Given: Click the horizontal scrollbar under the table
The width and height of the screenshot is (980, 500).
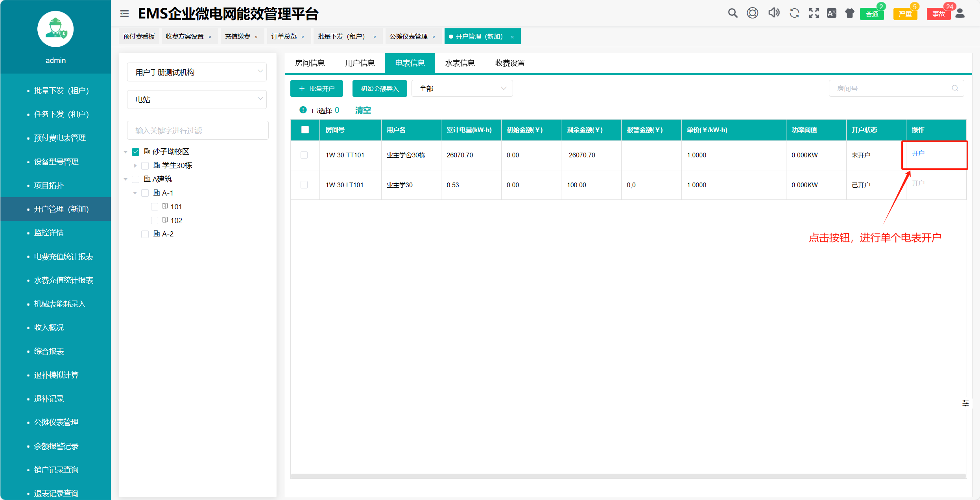Looking at the screenshot, I should click(x=628, y=476).
